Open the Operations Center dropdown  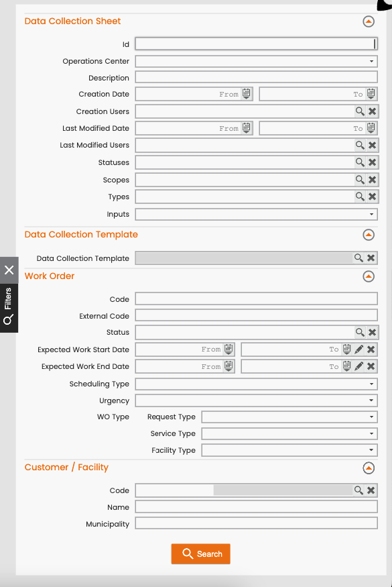coord(256,61)
